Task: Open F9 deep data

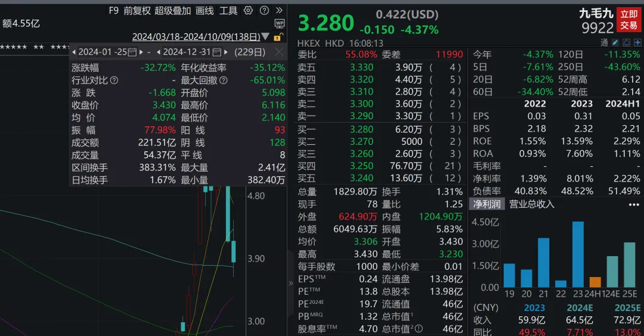Action: [x=114, y=10]
